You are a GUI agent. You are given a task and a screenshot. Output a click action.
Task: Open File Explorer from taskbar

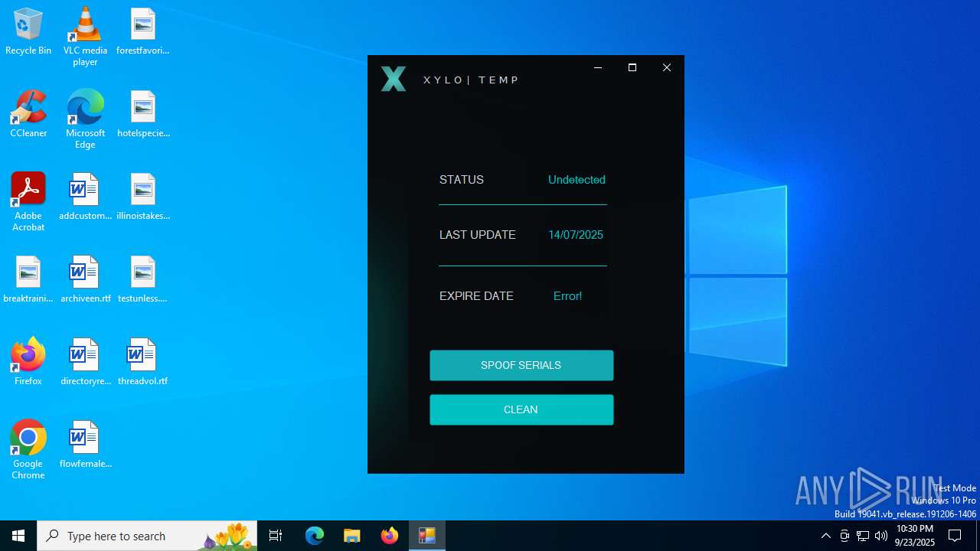[x=352, y=536]
